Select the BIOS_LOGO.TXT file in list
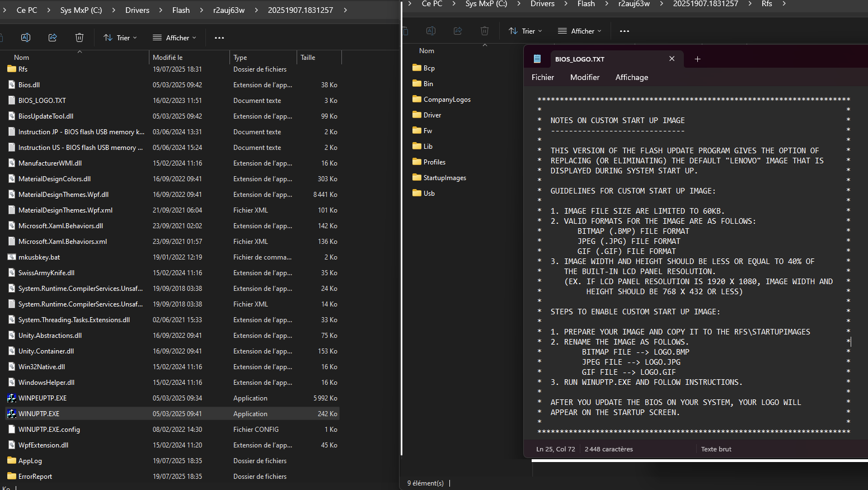This screenshot has width=868, height=490. pos(42,101)
